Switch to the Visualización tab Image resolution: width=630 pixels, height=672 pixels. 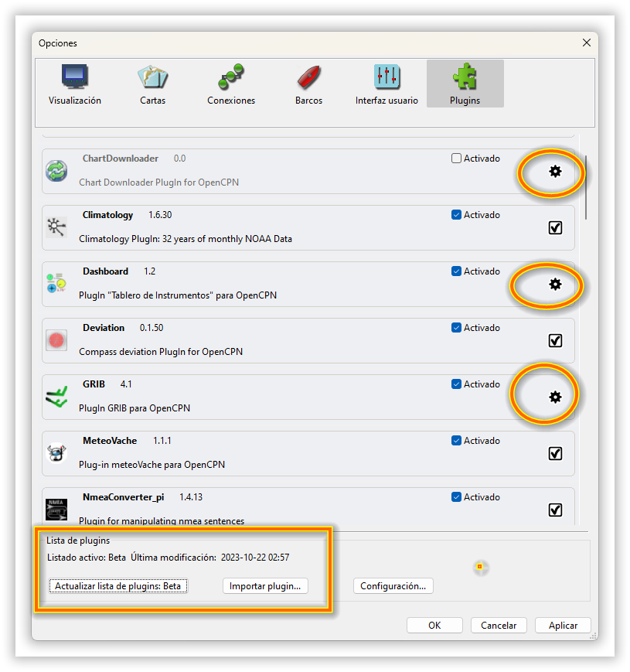75,84
